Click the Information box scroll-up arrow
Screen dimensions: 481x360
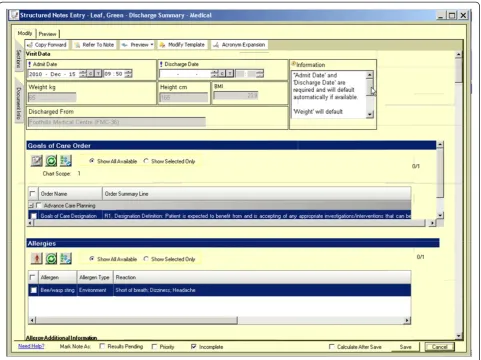point(370,75)
